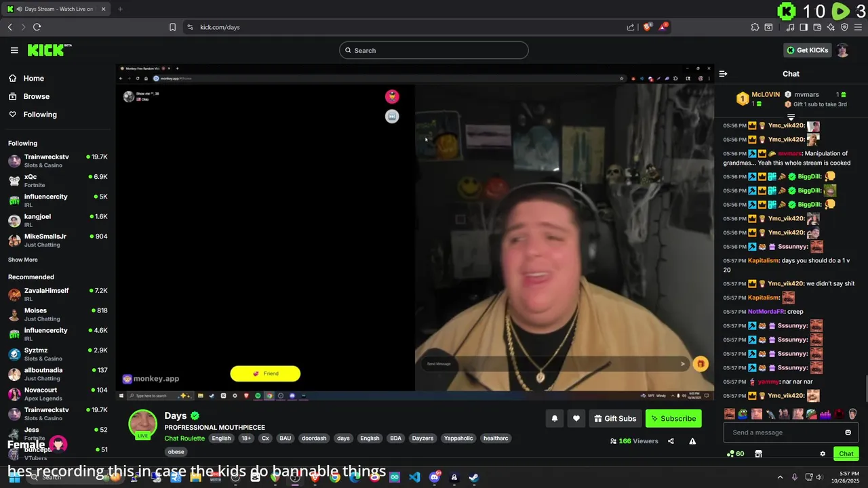This screenshot has width=868, height=488.
Task: Click the channel points 60 balance
Action: (x=736, y=454)
